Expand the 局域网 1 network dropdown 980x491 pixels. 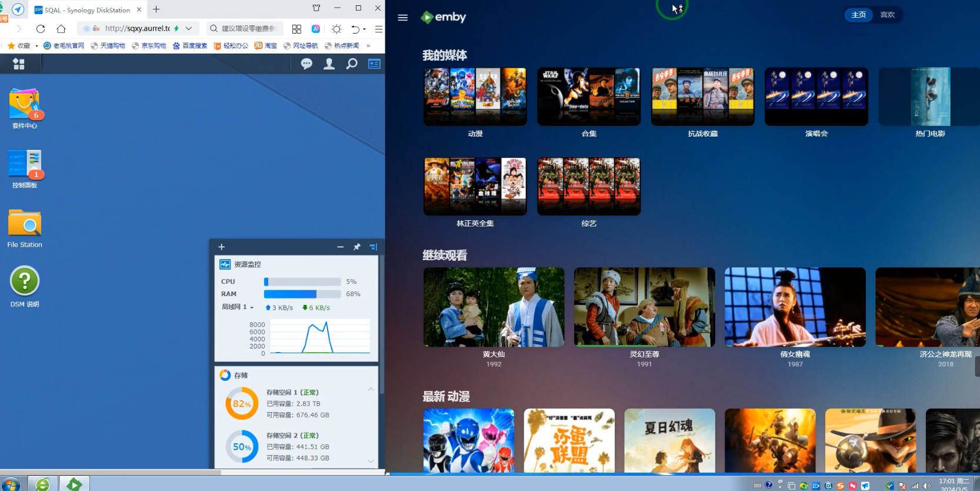252,307
